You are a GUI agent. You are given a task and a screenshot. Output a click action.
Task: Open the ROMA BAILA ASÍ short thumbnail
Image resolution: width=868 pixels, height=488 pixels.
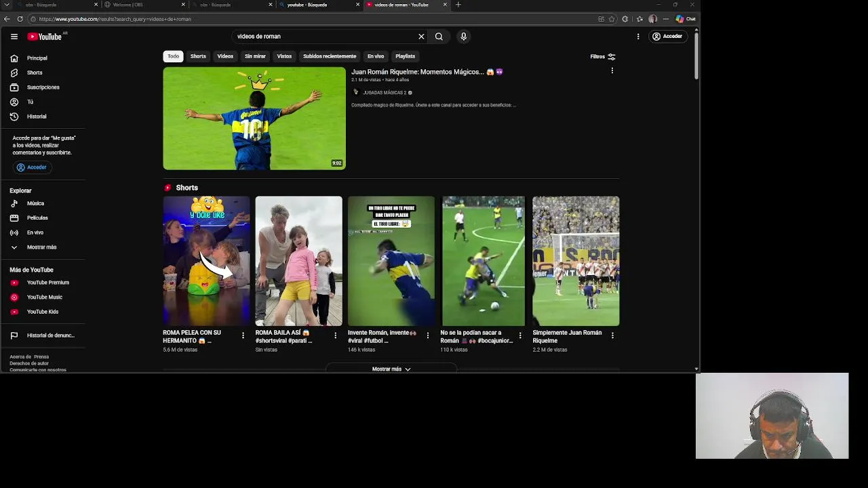tap(299, 261)
